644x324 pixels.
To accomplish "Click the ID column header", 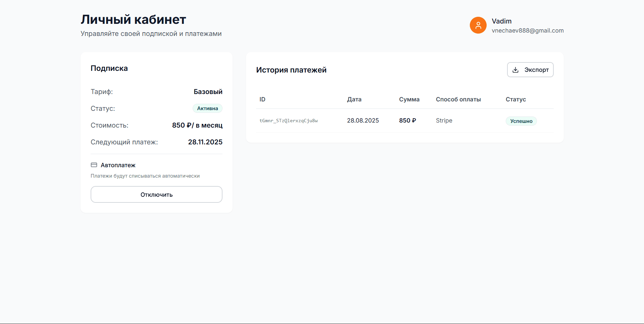I will (262, 99).
